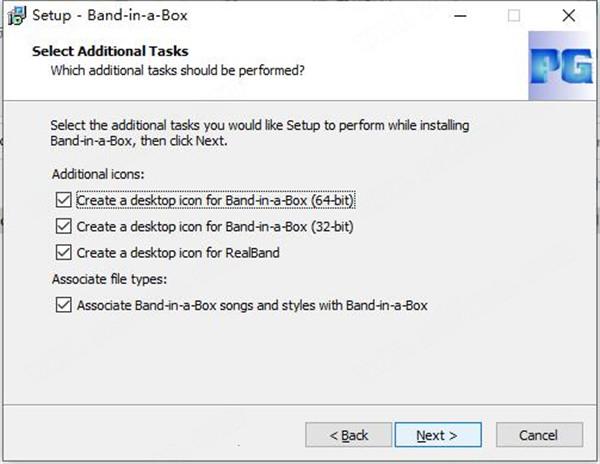Image resolution: width=600 pixels, height=464 pixels.
Task: Toggle the 32-bit desktop icon checkbox
Action: tap(64, 226)
